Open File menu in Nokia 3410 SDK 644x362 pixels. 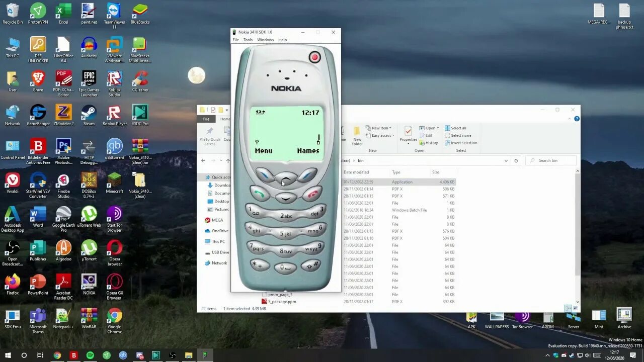coord(235,40)
